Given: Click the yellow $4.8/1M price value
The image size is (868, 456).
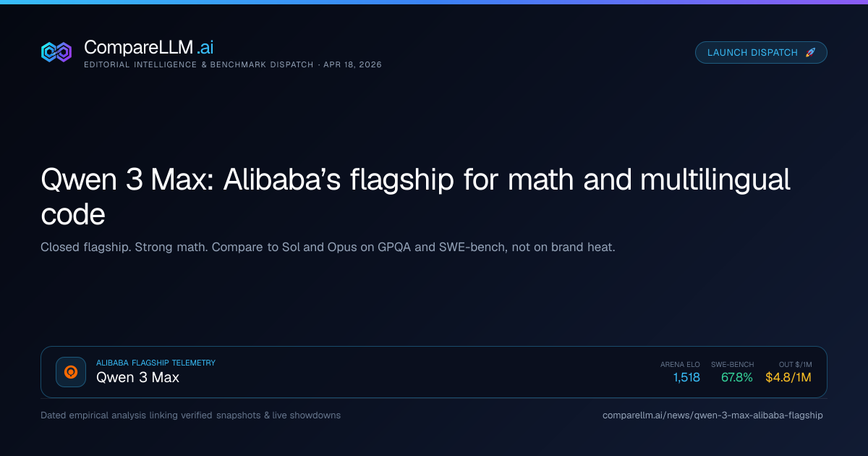Looking at the screenshot, I should tap(788, 378).
